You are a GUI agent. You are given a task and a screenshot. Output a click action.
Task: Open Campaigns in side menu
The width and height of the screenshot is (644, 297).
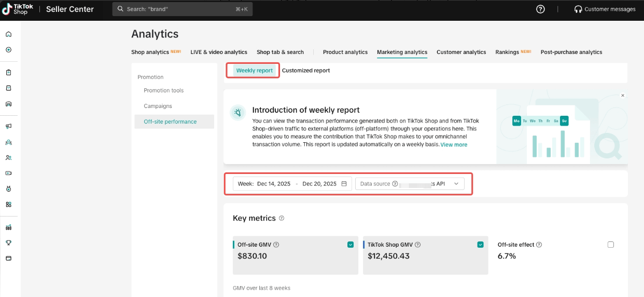[x=158, y=106]
